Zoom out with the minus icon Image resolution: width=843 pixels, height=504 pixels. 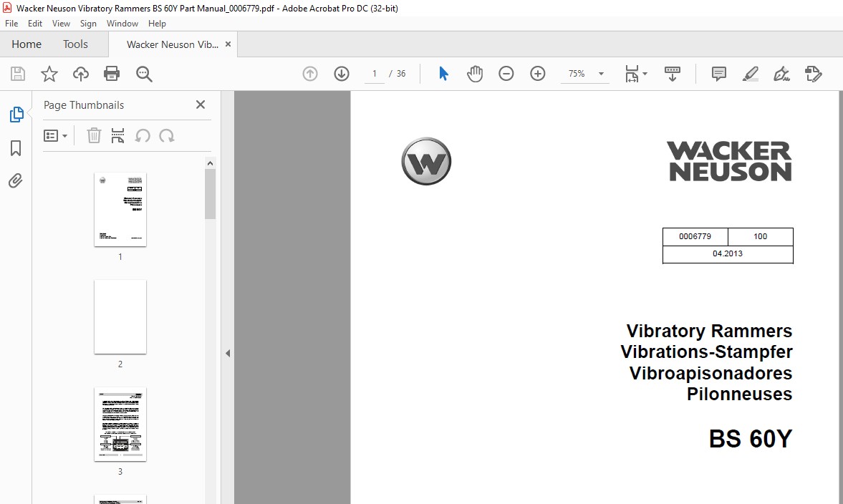506,74
